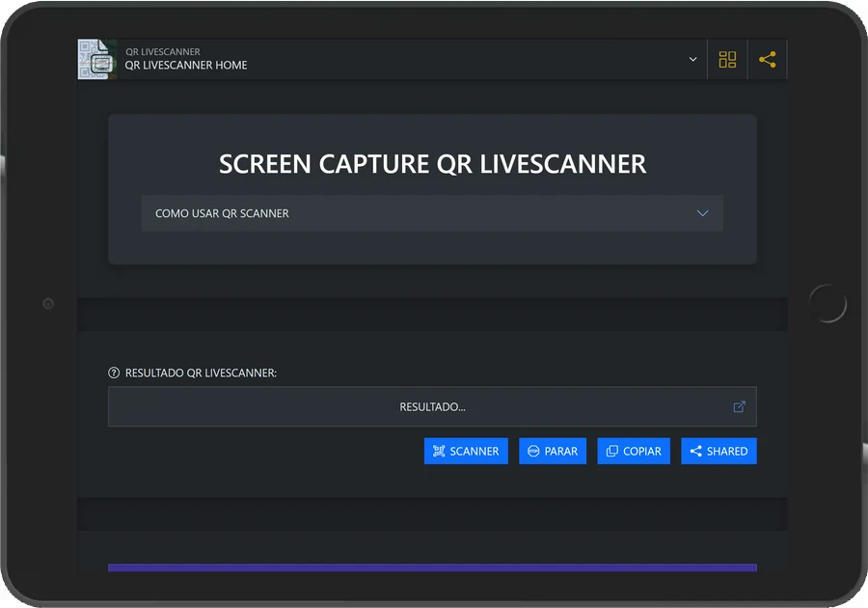Click the help icon beside RESULTADO QR LIVESCANNER

pyautogui.click(x=115, y=373)
